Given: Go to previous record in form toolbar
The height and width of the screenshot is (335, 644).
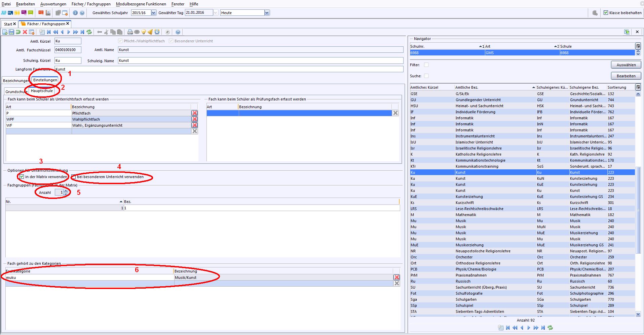Looking at the screenshot, I should point(62,32).
